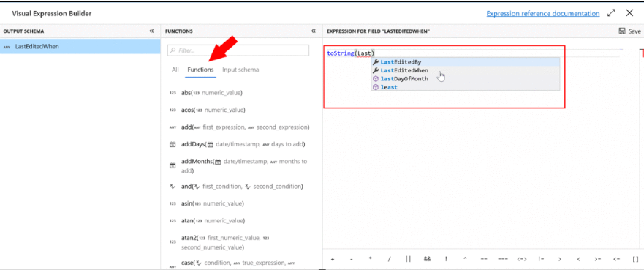Close the Visual Expression Builder

click(x=629, y=13)
